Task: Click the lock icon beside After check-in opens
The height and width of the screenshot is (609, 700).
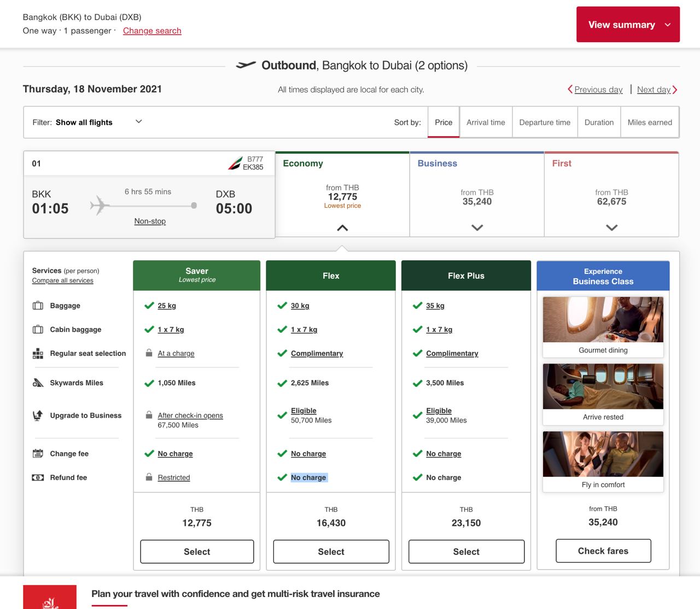Action: [x=149, y=415]
